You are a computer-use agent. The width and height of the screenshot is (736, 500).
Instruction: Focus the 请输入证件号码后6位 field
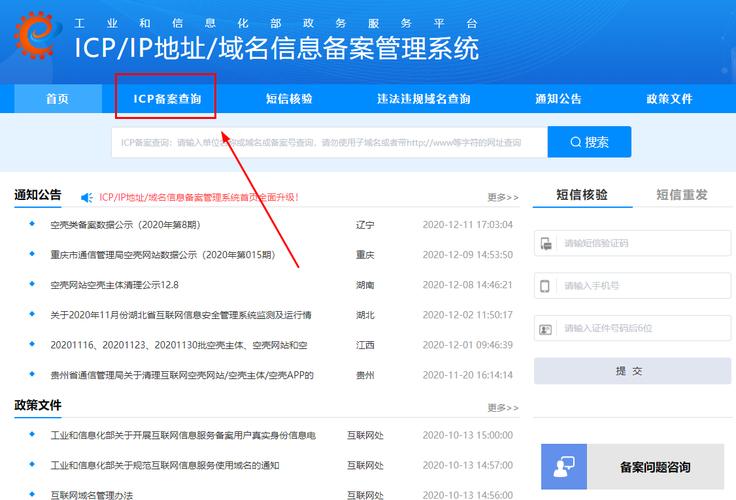click(632, 328)
